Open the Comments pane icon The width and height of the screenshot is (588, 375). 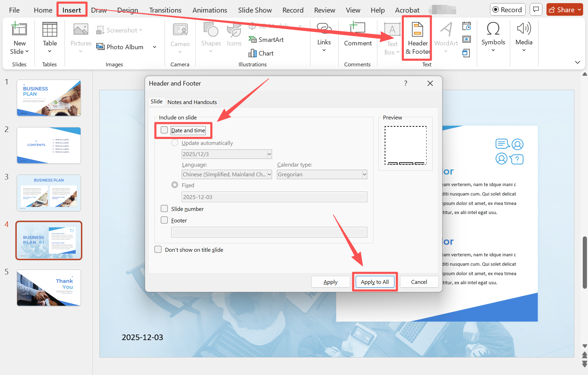pyautogui.click(x=536, y=9)
